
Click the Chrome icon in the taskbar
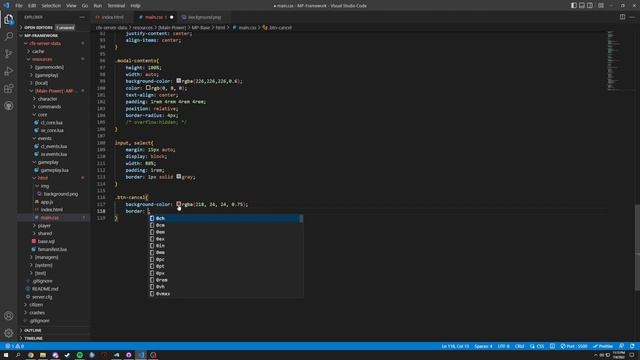point(31,355)
